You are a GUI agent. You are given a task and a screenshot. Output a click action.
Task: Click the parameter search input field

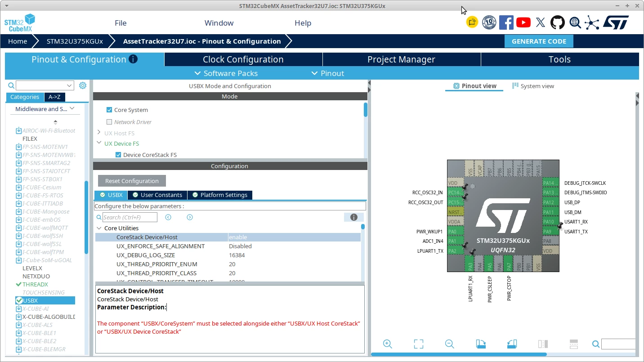[130, 217]
